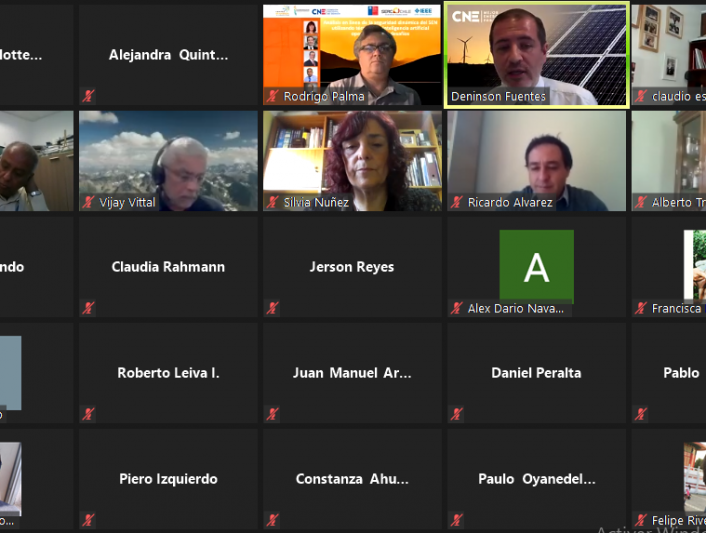Click Ricardo Alvarez's muted microphone icon
This screenshot has width=706, height=533.
[457, 202]
